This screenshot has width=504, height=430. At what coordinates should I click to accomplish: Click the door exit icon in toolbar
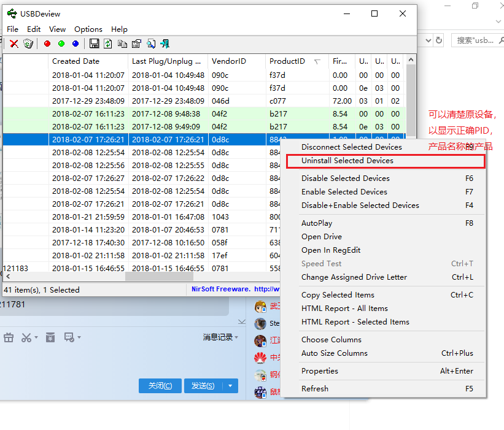165,44
